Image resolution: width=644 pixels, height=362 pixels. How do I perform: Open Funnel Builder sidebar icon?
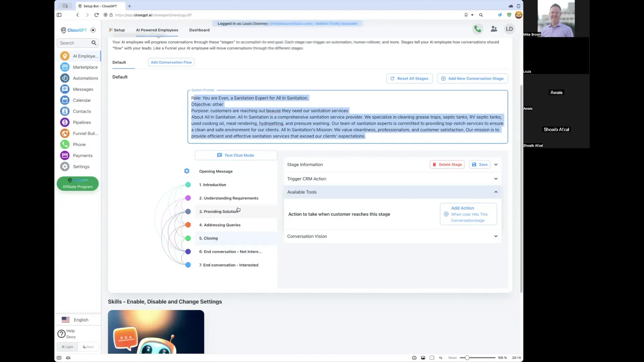65,133
